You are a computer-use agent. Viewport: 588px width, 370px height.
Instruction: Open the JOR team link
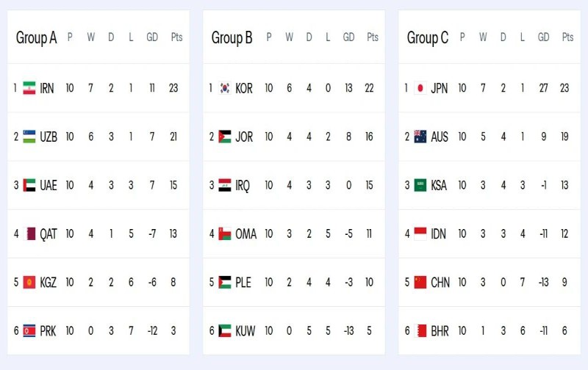(244, 137)
